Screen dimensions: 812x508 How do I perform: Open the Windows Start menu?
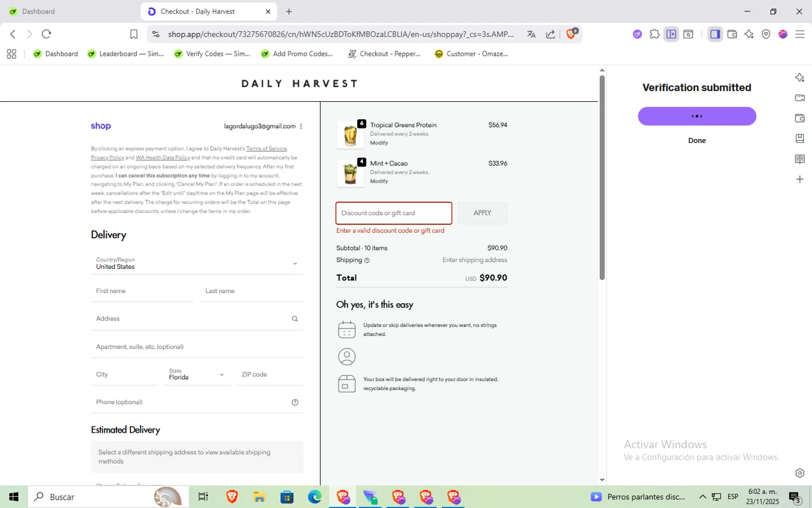pos(14,497)
